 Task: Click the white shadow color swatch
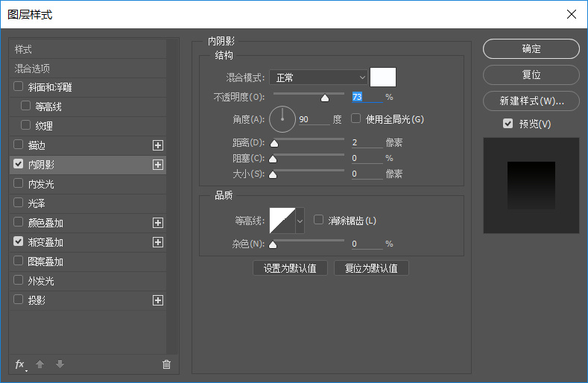pyautogui.click(x=383, y=77)
